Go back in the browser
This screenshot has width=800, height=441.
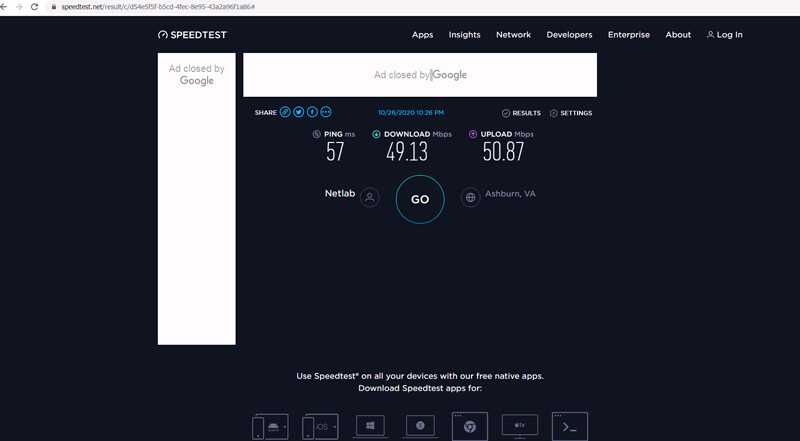coord(4,7)
